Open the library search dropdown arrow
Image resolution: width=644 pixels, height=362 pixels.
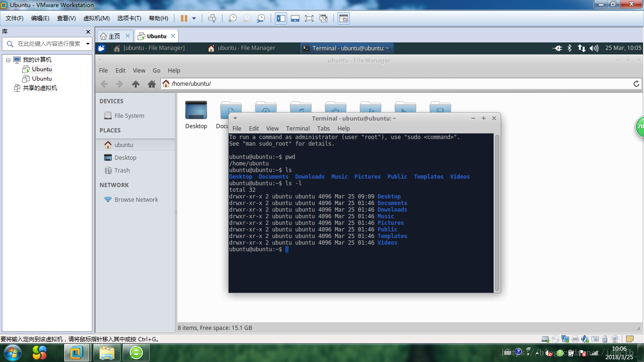coord(88,44)
